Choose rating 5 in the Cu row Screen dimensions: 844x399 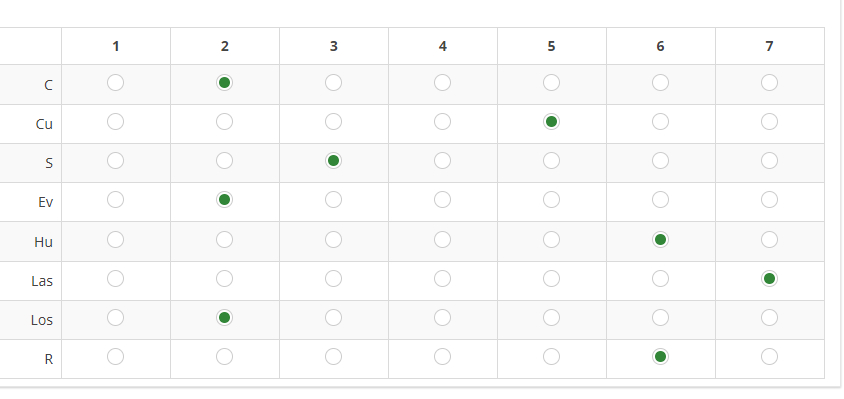[551, 122]
